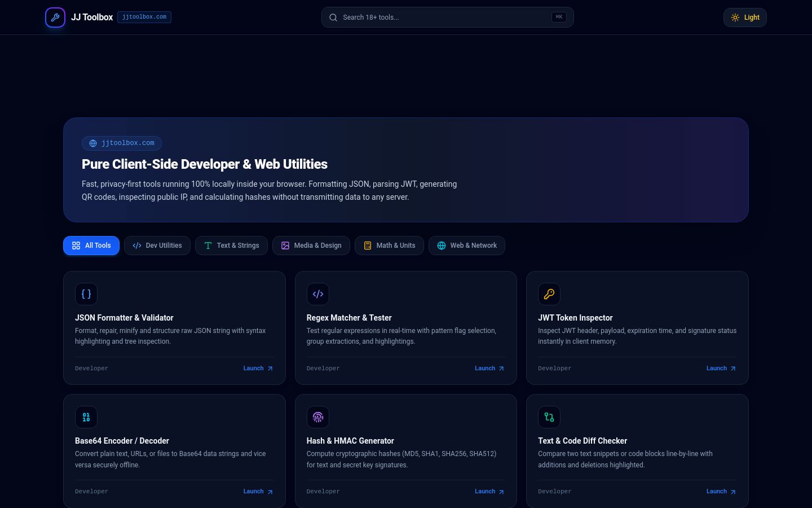Click the grid icon in All Tools tab
This screenshot has width=812, height=508.
pyautogui.click(x=76, y=246)
